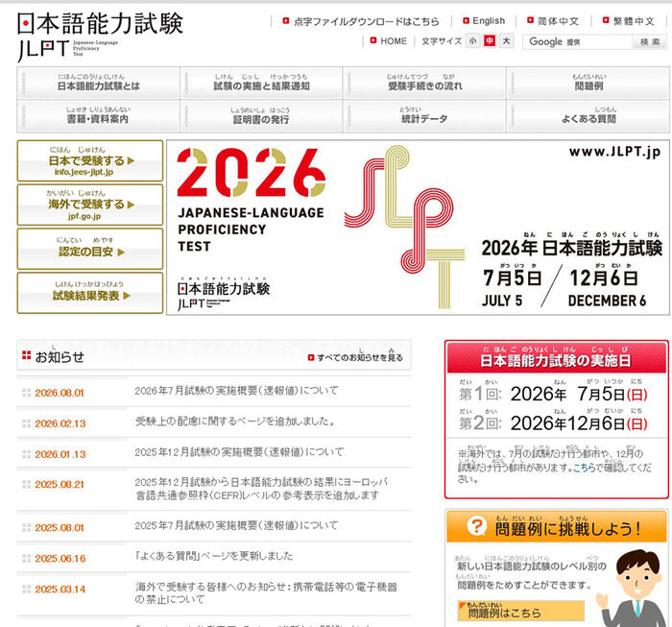This screenshot has height=627, width=672.
Task: Click the date 2026.02.13
Action: [60, 423]
